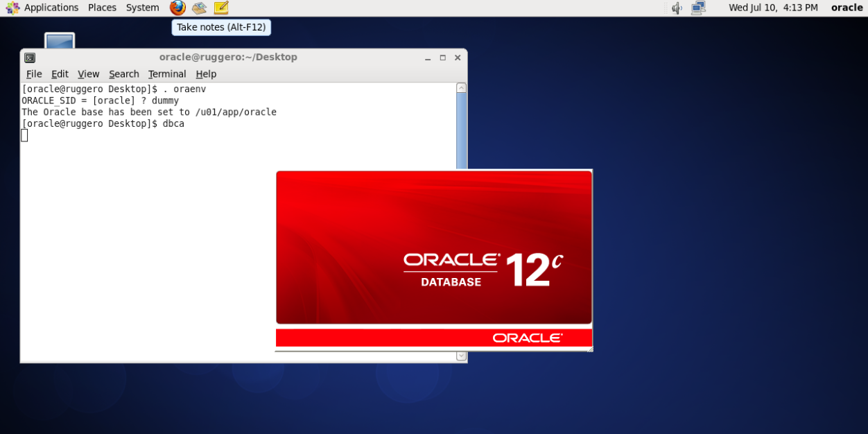Viewport: 868px width, 434px height.
Task: Open the Applications menu
Action: (51, 8)
